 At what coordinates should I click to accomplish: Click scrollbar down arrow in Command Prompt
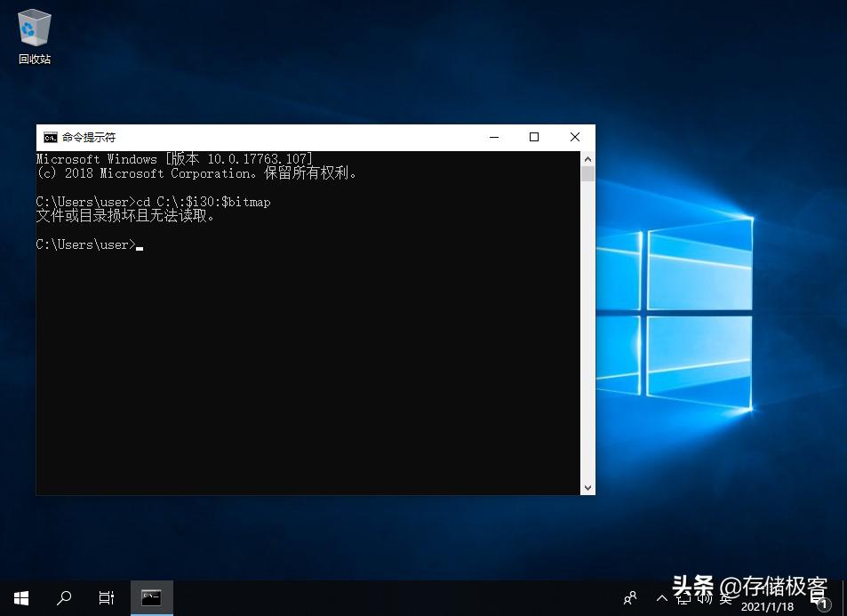click(x=587, y=487)
